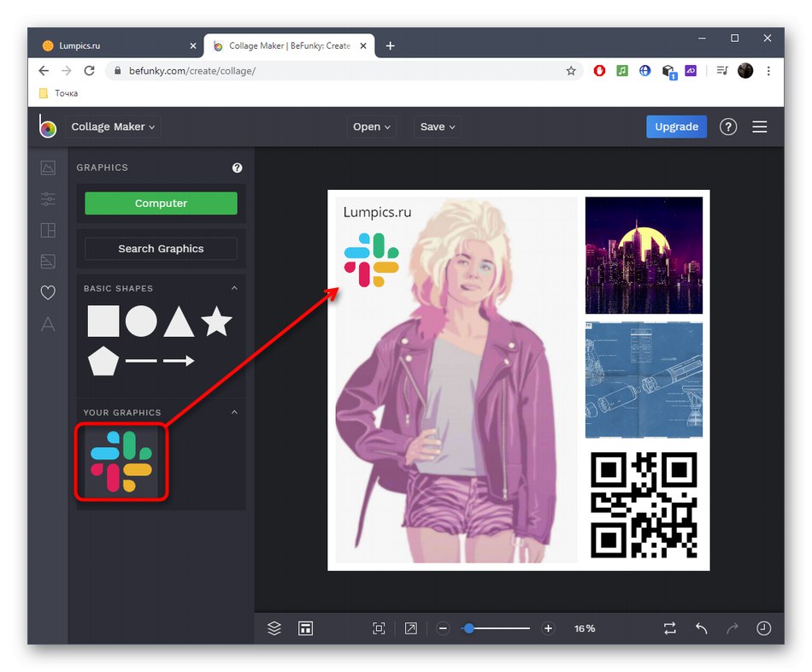Select the woman in purple jacket image
Screen dimensions: 812x672
coord(456,380)
